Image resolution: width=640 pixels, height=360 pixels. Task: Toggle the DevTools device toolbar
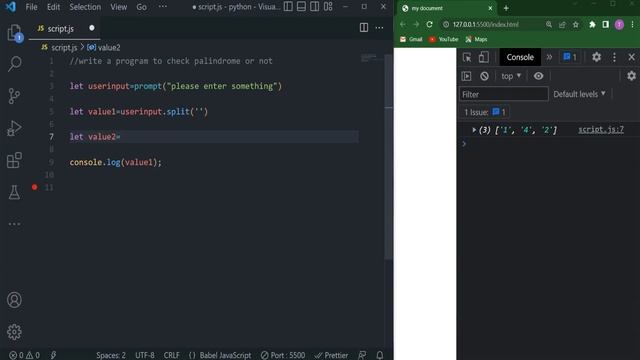(484, 57)
